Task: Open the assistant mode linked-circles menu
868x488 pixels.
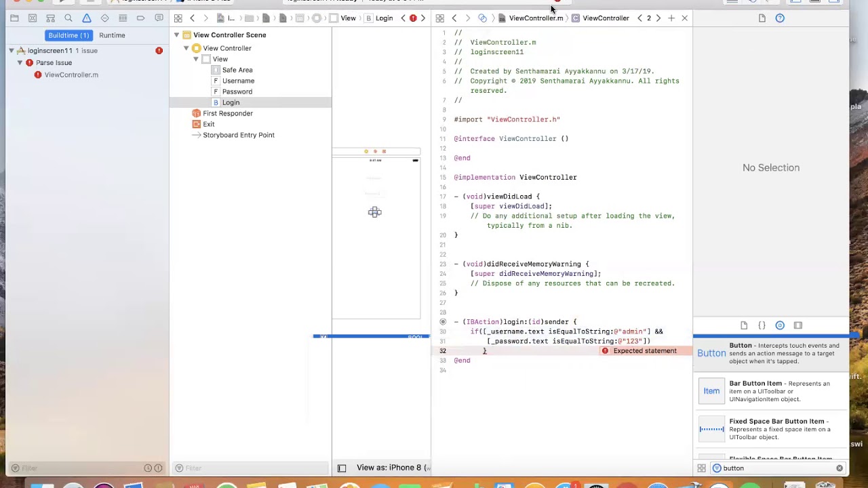Action: (482, 18)
